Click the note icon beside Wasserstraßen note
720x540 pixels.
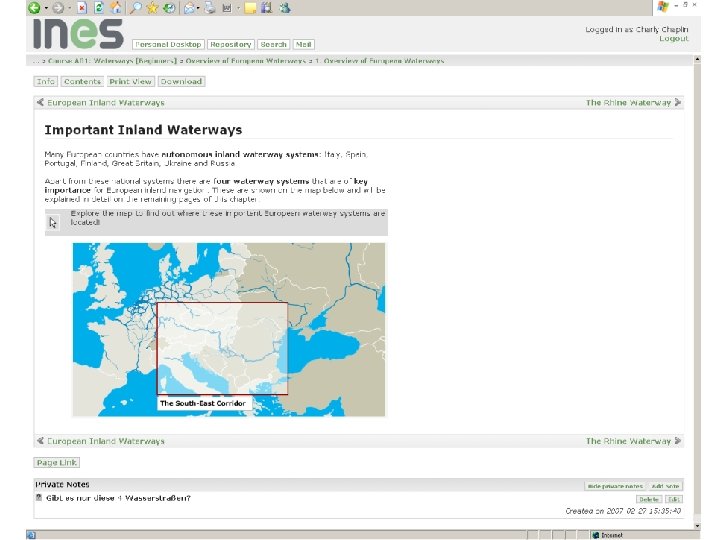tap(39, 498)
